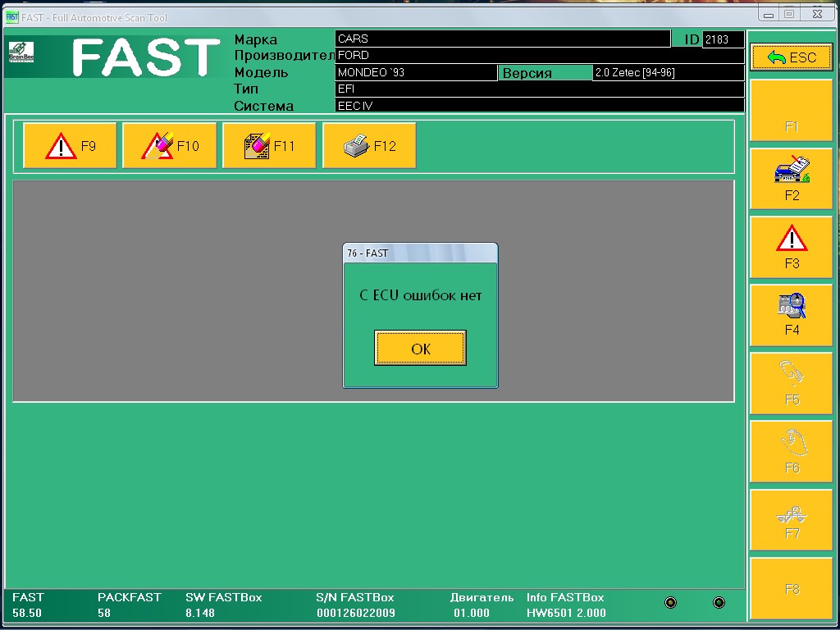Screen dimensions: 840x630
Task: Open the F2 vehicle checklist function
Action: tap(791, 179)
